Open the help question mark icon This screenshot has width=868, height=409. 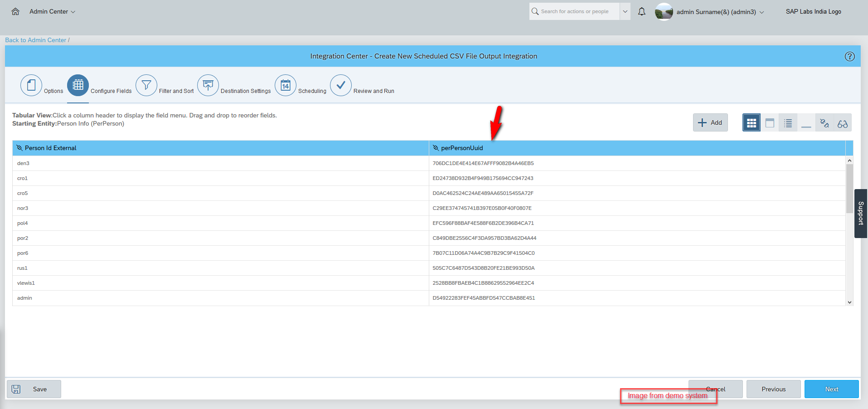pos(849,56)
